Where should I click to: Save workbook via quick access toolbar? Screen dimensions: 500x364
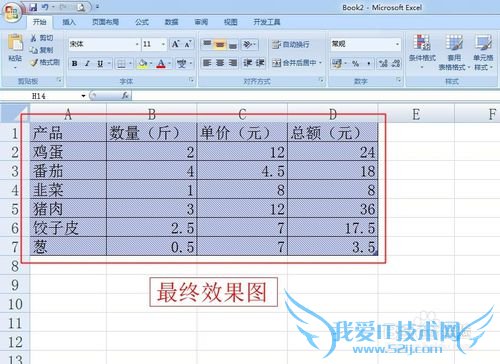33,7
